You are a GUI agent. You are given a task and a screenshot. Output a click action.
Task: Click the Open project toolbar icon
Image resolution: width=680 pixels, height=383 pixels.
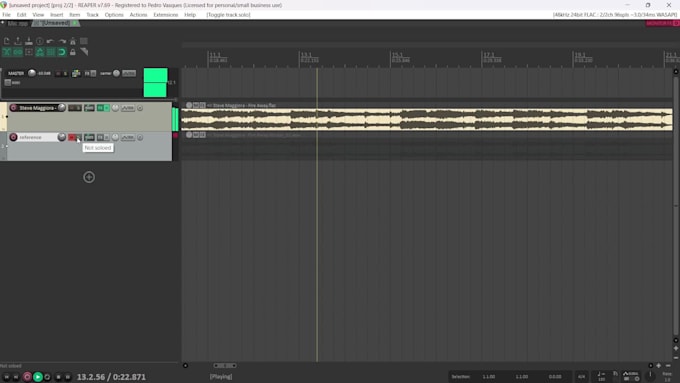(18, 41)
